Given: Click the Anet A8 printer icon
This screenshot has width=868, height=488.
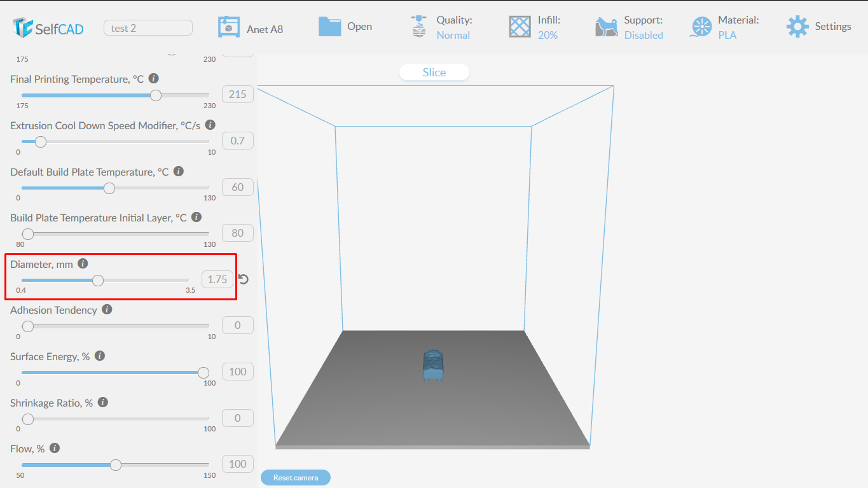Looking at the screenshot, I should tap(229, 27).
